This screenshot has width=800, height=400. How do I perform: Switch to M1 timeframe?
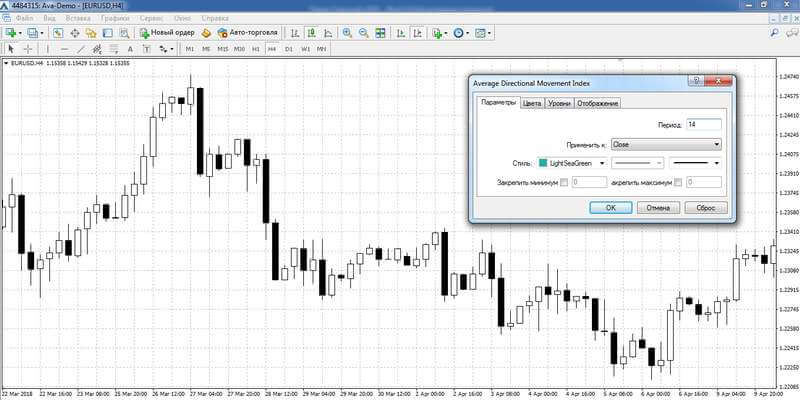[x=190, y=49]
